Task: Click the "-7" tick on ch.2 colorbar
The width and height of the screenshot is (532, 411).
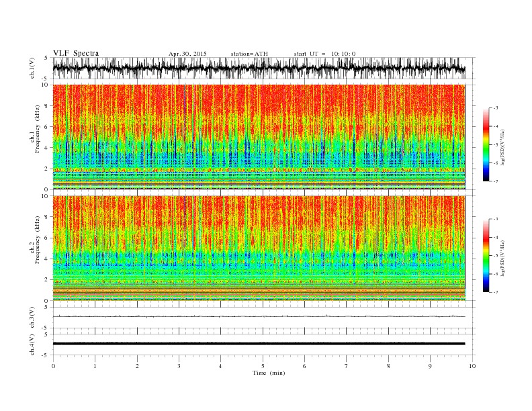Action: (496, 292)
